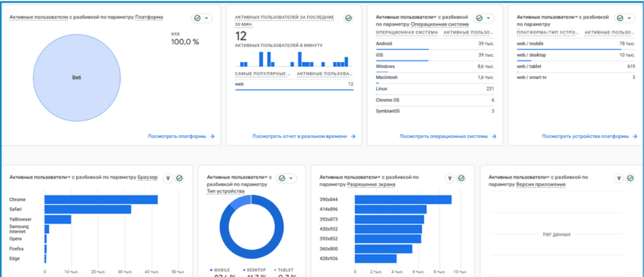Image resolution: width=644 pixels, height=277 pixels.
Task: Open the status dropdown on Device type card
Action: pyautogui.click(x=291, y=178)
